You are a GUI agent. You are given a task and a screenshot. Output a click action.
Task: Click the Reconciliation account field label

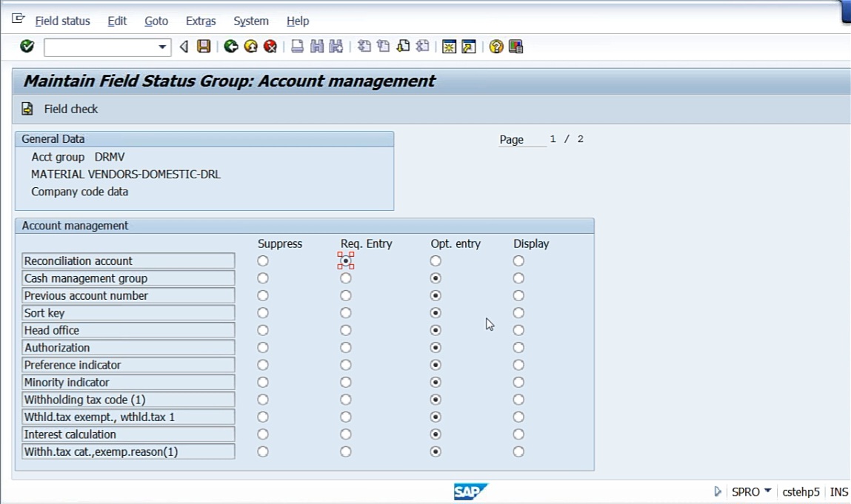(128, 261)
